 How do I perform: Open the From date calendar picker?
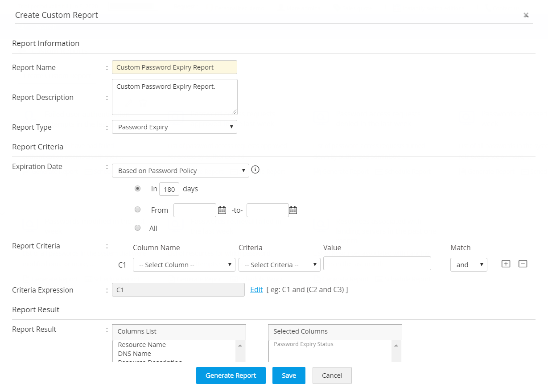pyautogui.click(x=222, y=210)
